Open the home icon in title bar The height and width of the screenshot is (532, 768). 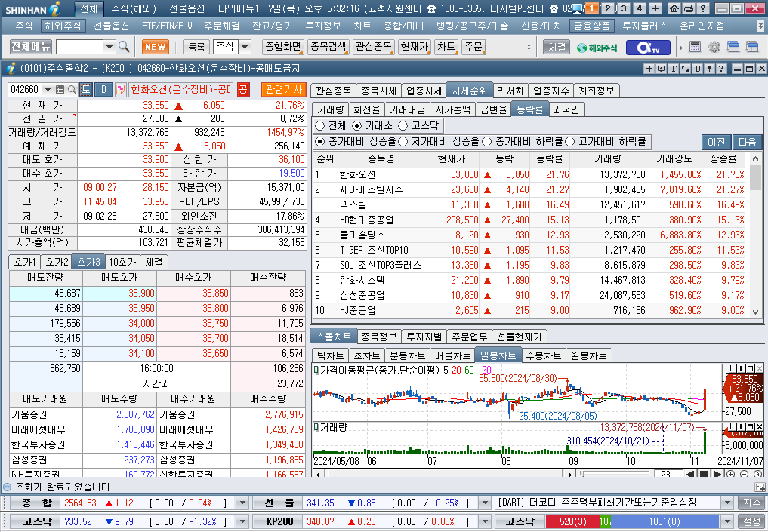click(674, 8)
